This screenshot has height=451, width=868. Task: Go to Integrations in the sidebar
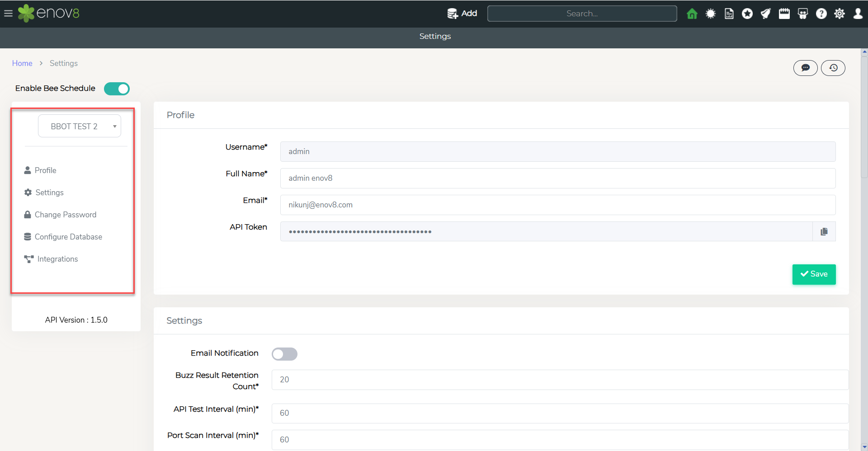pos(57,259)
